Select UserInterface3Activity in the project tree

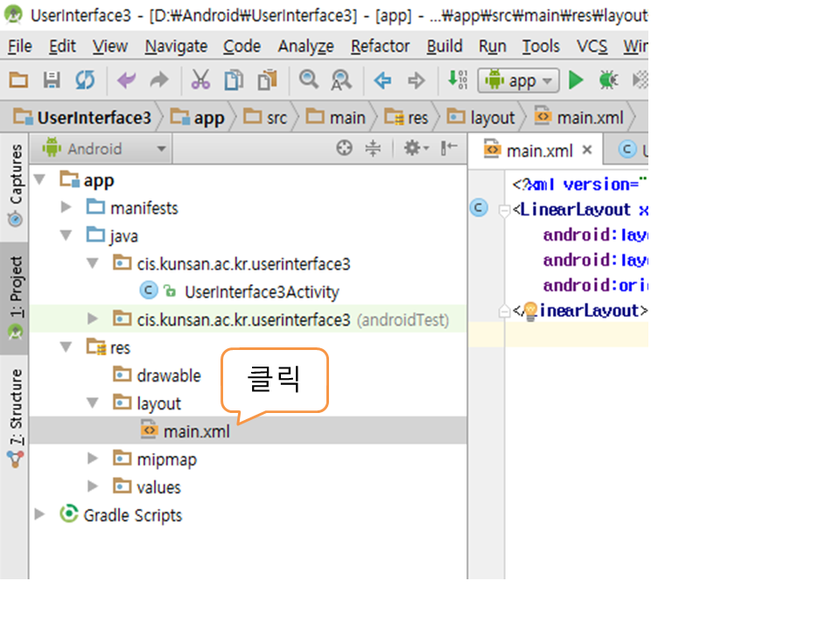(261, 291)
